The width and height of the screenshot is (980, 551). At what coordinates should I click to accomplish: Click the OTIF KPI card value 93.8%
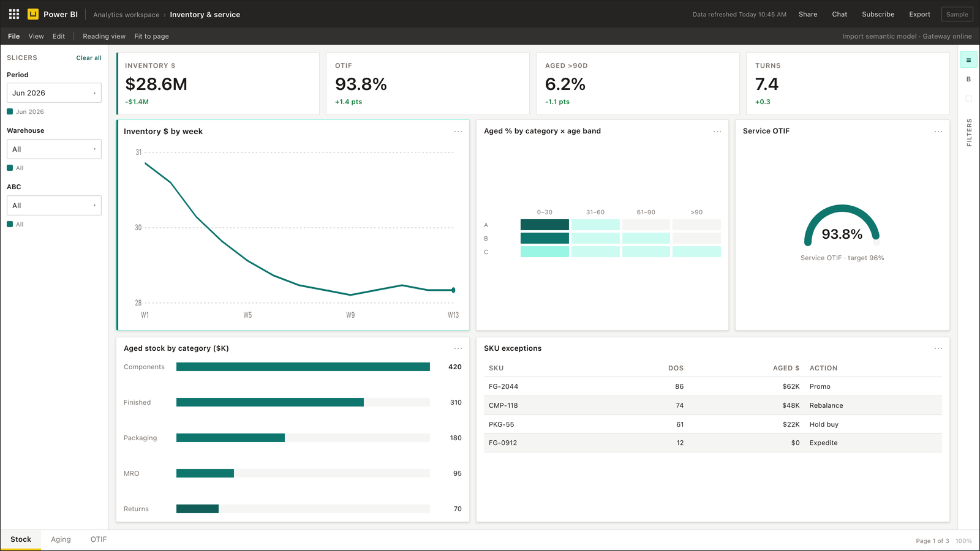coord(361,84)
